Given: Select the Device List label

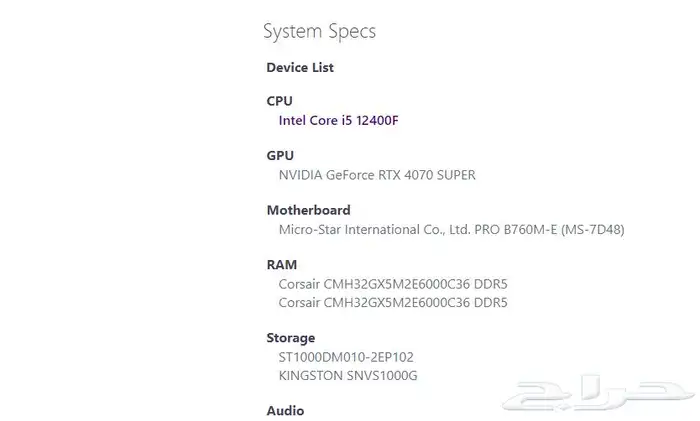Looking at the screenshot, I should point(300,68).
